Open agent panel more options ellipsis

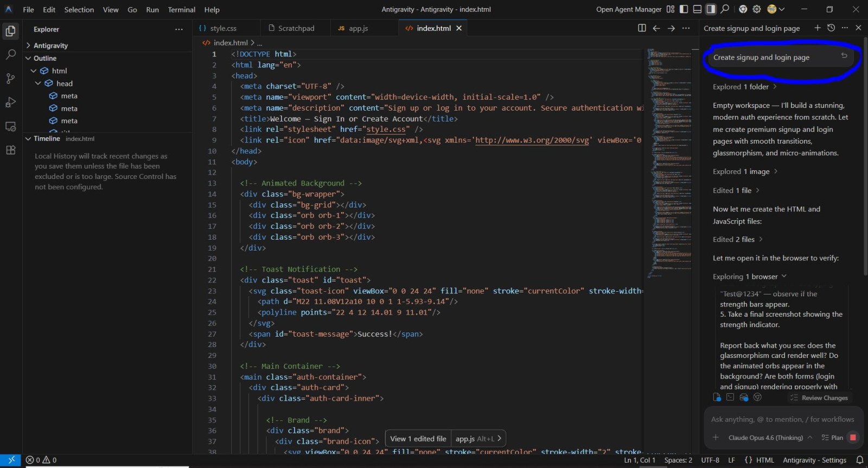point(845,28)
